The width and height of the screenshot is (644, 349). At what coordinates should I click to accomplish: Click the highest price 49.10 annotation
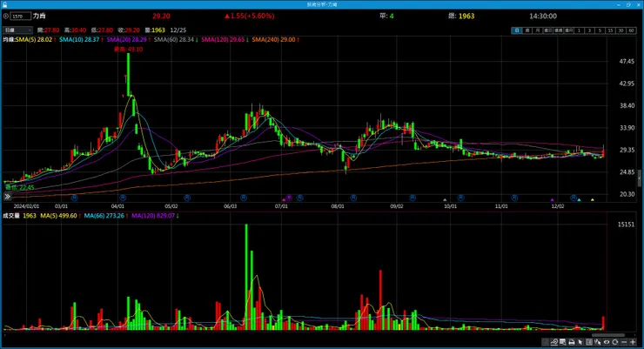coord(129,50)
